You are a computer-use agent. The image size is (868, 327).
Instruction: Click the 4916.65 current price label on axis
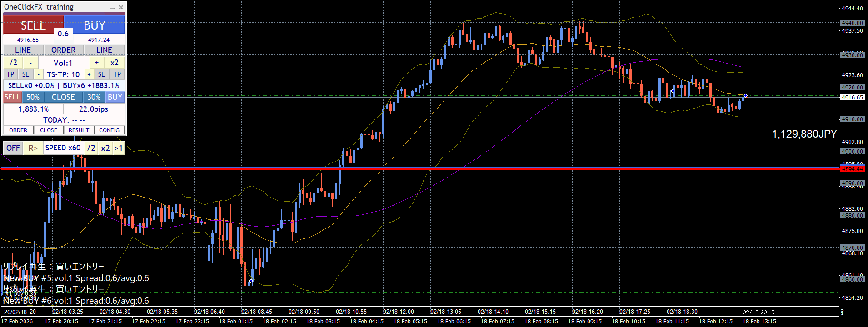click(852, 97)
